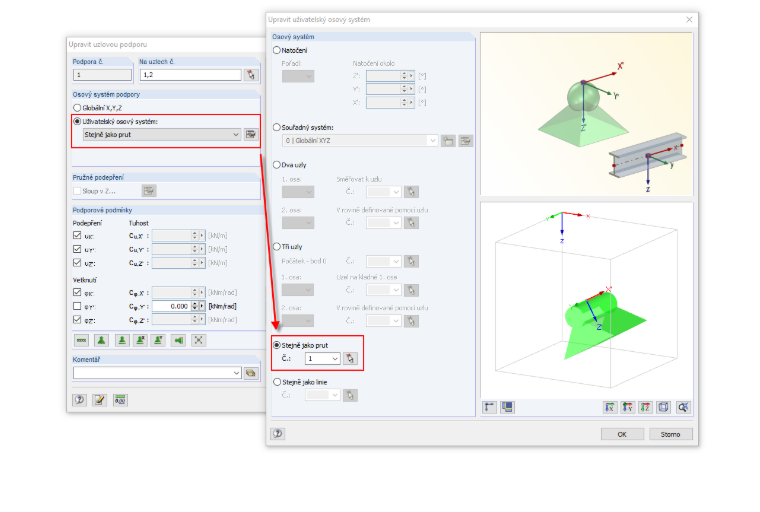Select 'Stejně jako prut' radio option

pos(277,345)
